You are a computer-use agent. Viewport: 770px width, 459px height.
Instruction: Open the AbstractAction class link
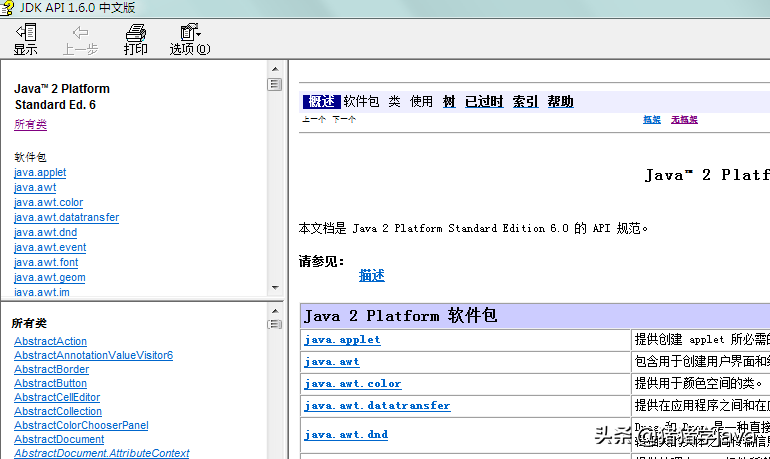tap(51, 341)
